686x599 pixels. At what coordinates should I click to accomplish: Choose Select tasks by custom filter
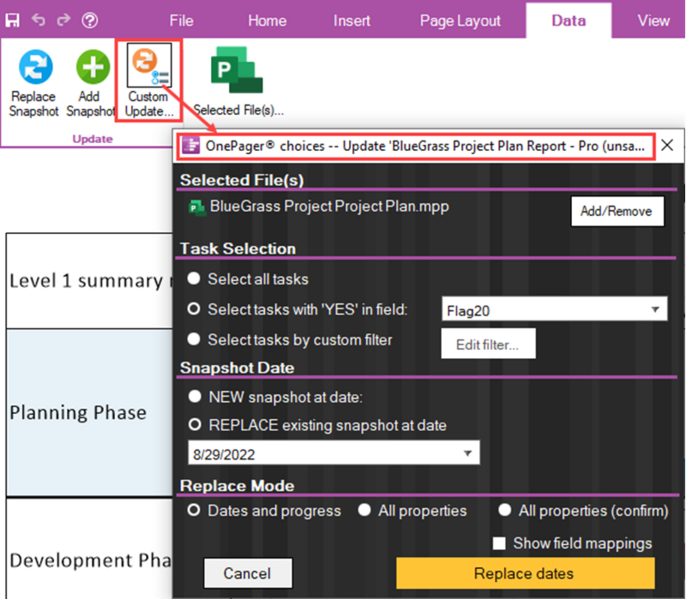click(x=194, y=339)
